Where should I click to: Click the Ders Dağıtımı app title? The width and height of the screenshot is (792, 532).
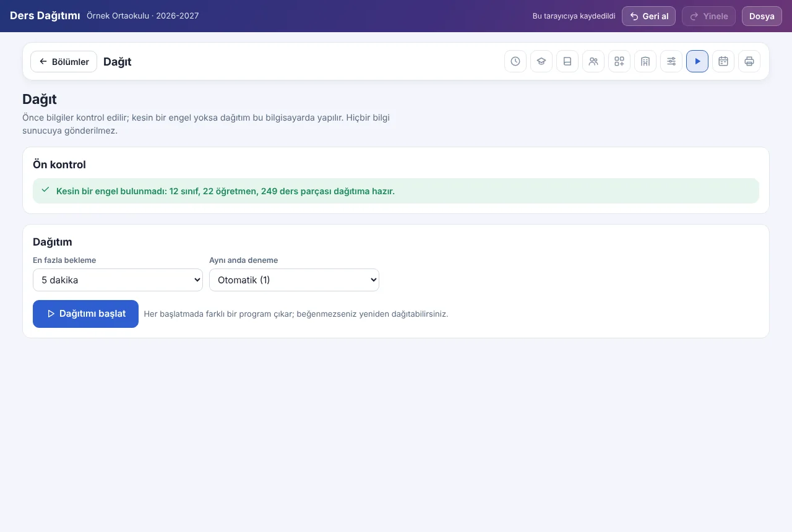pos(45,15)
